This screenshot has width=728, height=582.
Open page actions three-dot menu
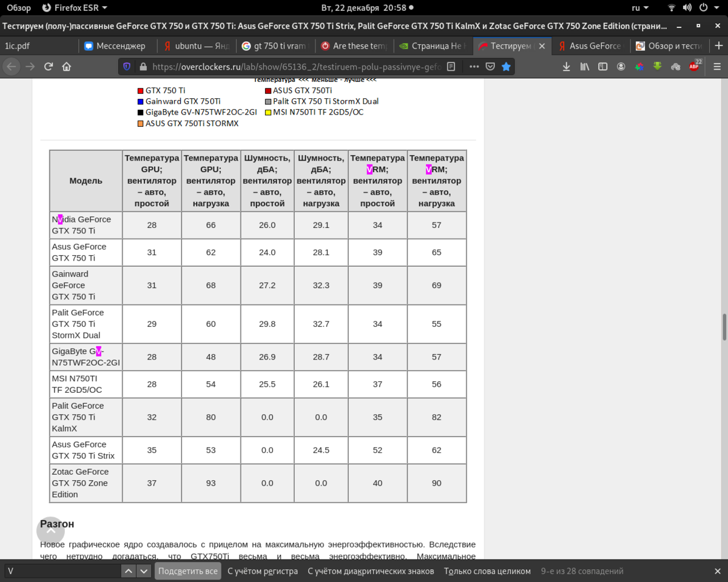(x=474, y=67)
